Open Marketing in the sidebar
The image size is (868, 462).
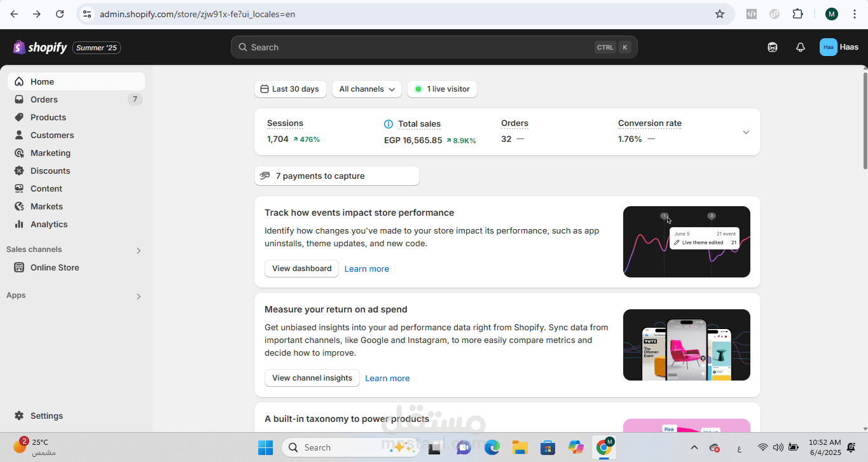tap(76, 153)
